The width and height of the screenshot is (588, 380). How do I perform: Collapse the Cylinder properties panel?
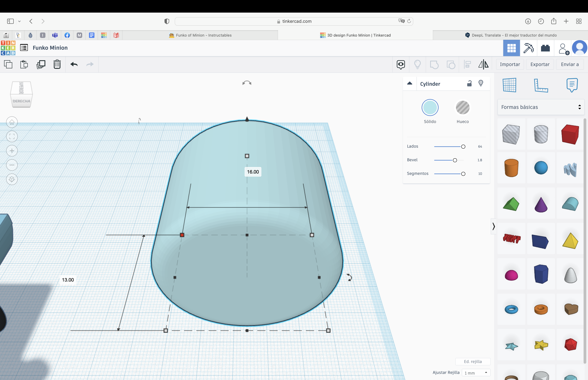tap(410, 83)
